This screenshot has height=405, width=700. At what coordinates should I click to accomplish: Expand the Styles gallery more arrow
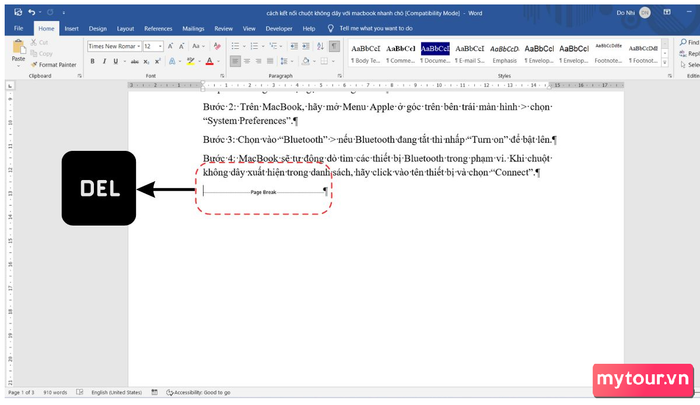(665, 63)
